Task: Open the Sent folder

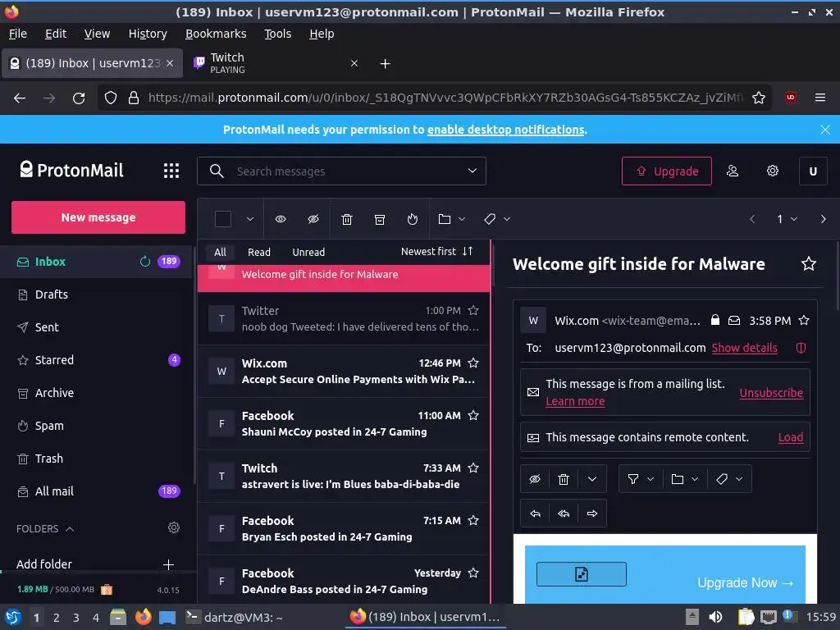Action: [x=47, y=327]
